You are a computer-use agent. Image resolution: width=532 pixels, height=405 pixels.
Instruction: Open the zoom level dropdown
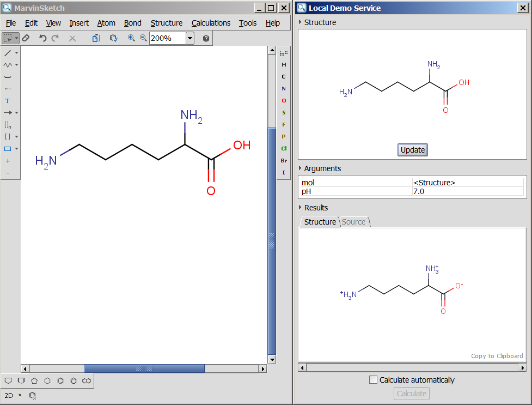[190, 38]
